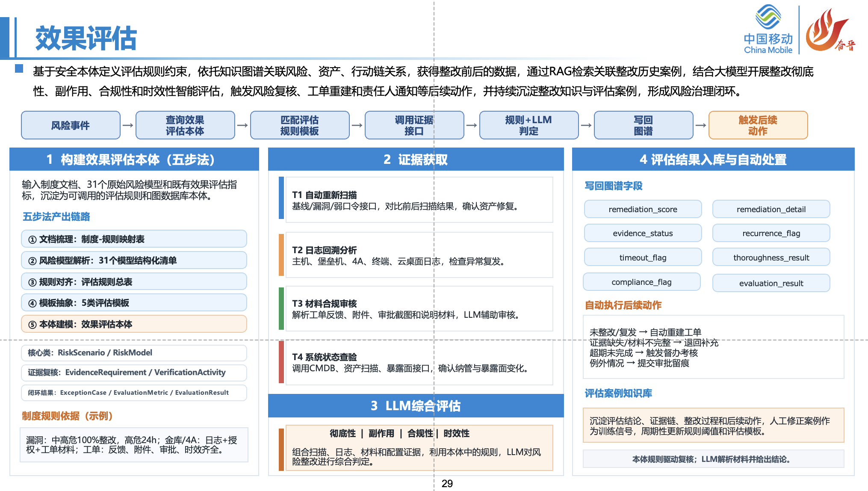This screenshot has width=868, height=491.
Task: Select the evaluation_result field pill
Action: click(x=771, y=283)
